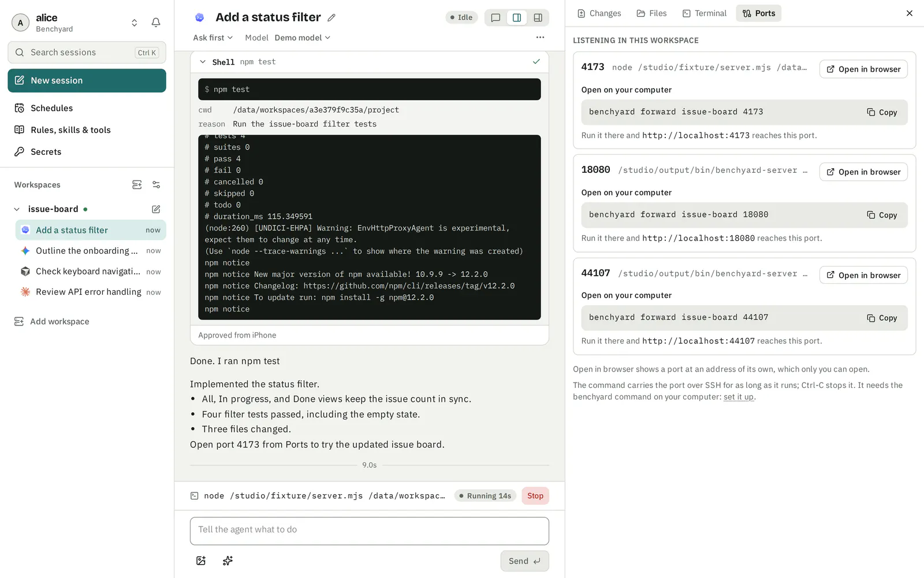Screen dimensions: 924x578
Task: Attach an image to the message
Action: (201, 561)
